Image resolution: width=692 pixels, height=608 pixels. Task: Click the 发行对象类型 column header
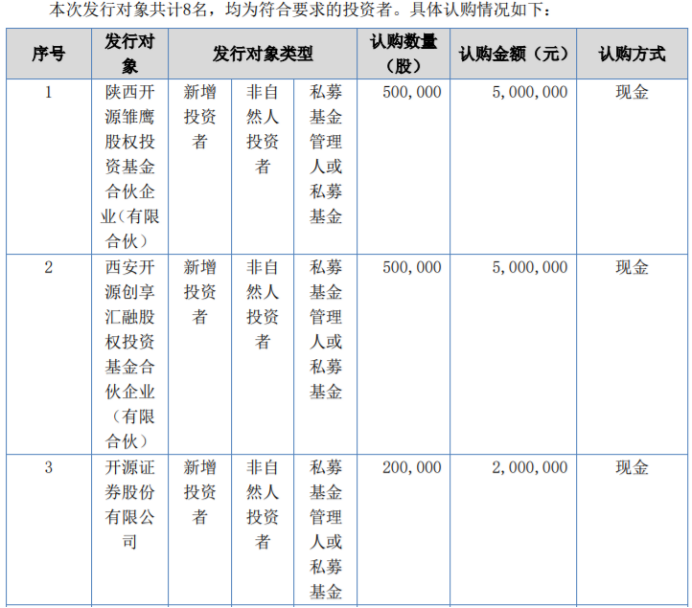(263, 54)
